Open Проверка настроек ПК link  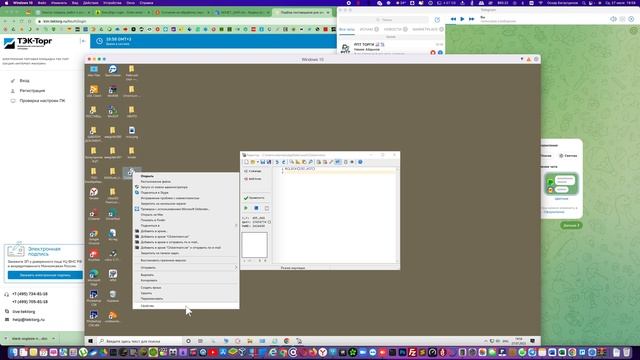pos(42,100)
